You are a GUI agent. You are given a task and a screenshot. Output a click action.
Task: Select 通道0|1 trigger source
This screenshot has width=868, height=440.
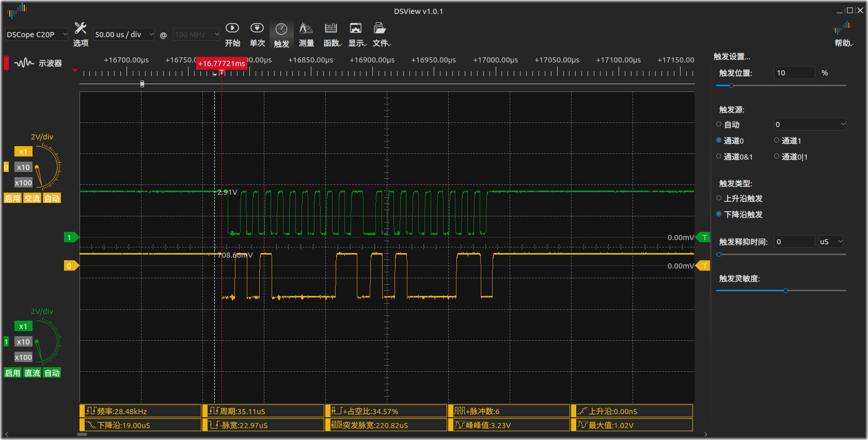click(791, 156)
